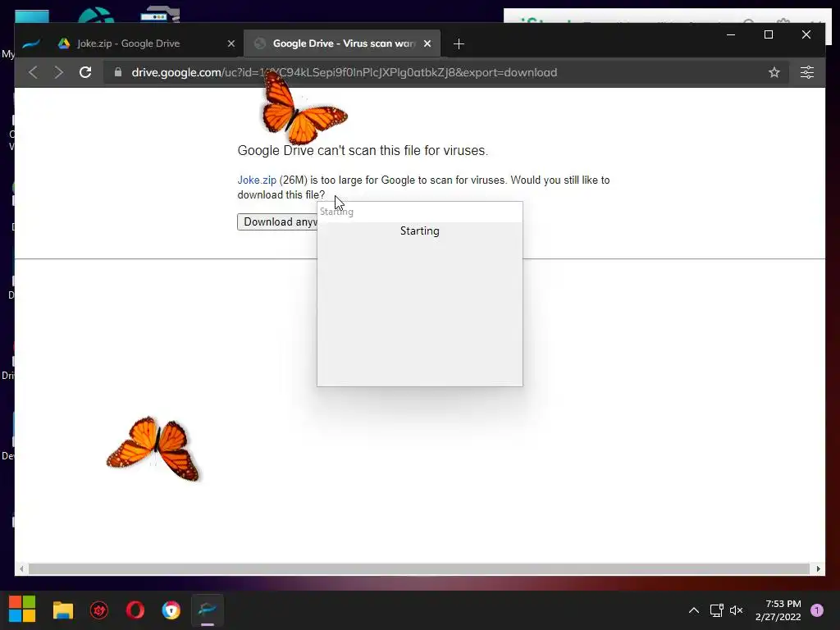Click the drive.google.com address bar

445,72
